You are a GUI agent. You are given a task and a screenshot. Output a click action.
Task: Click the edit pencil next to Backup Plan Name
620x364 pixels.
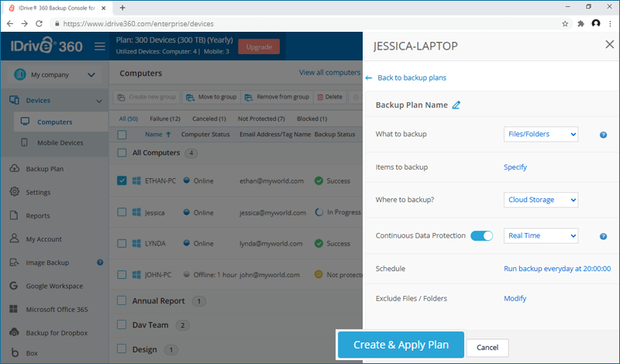click(456, 105)
